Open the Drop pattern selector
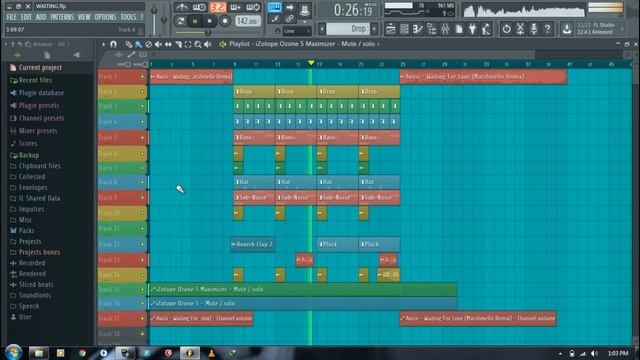The width and height of the screenshot is (640, 360). 348,29
